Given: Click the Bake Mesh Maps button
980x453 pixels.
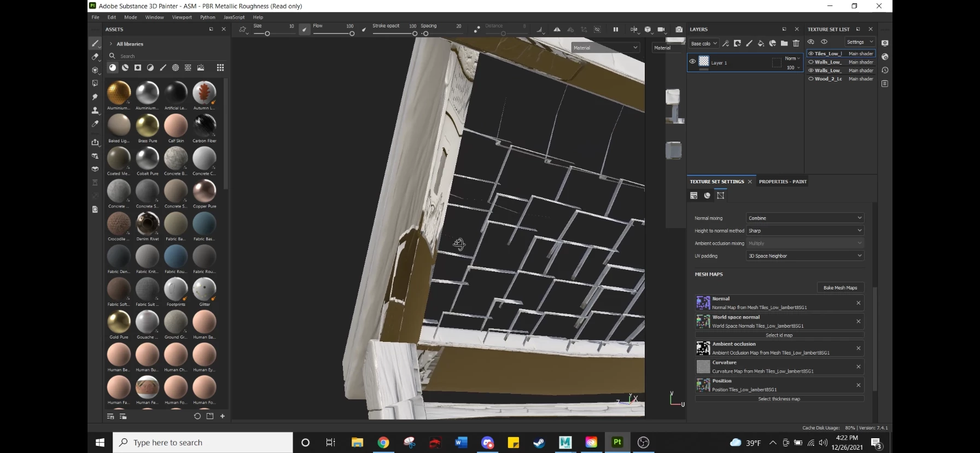Looking at the screenshot, I should [841, 288].
